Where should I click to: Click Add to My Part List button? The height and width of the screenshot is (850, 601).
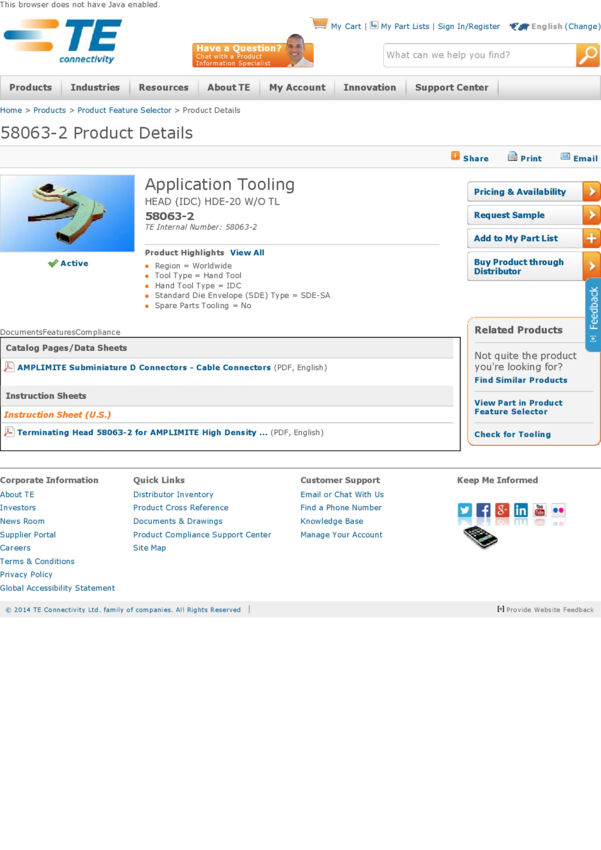(534, 238)
